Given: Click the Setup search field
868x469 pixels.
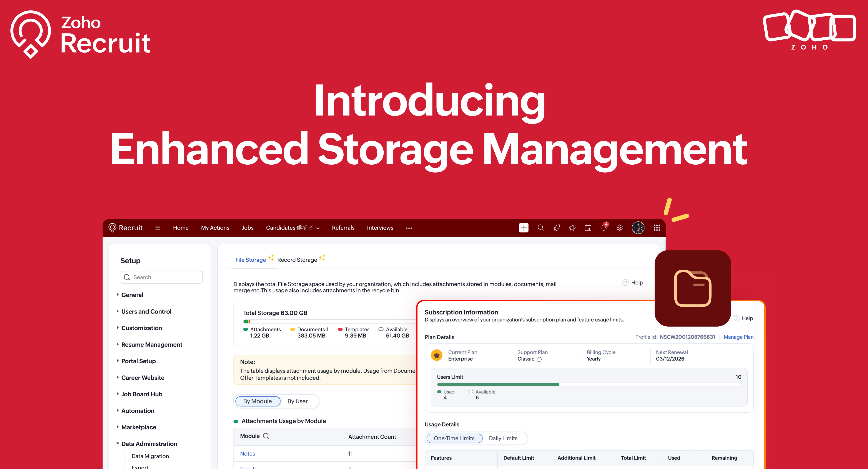Looking at the screenshot, I should point(162,277).
